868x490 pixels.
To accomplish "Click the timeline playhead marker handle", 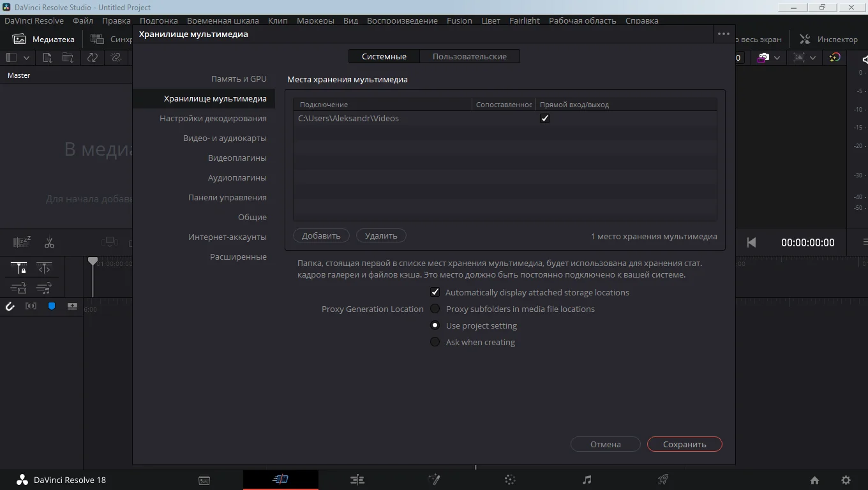I will point(93,262).
